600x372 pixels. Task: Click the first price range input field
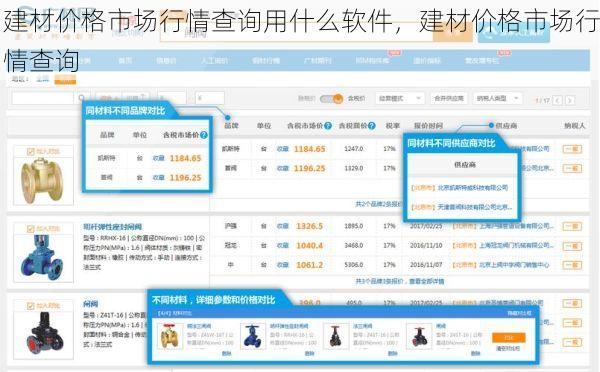171,98
